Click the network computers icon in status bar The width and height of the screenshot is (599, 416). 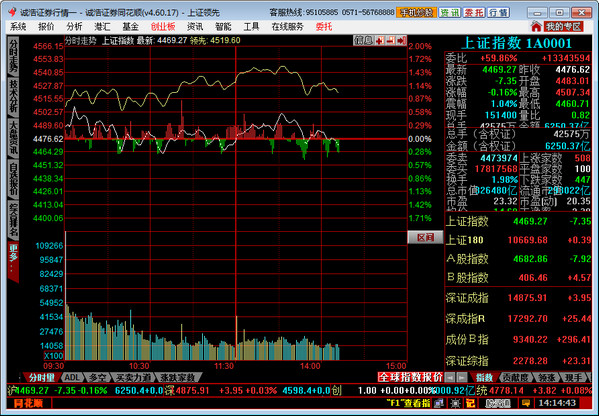(x=440, y=403)
